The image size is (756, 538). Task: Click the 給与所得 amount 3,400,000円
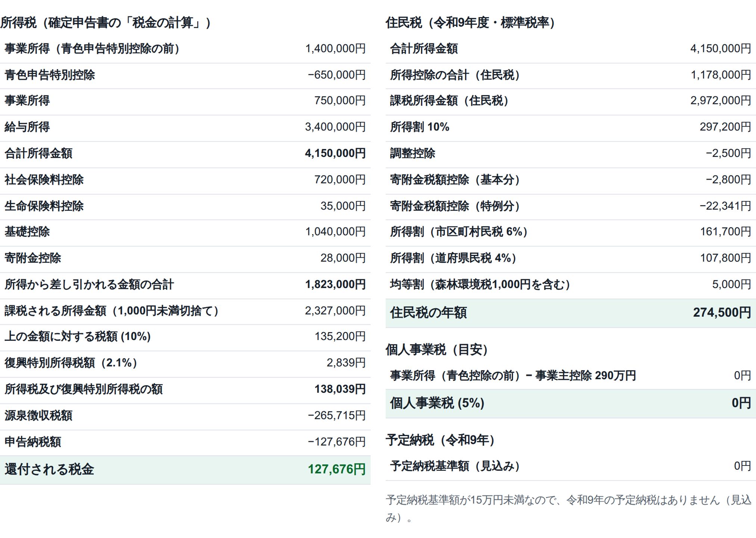pyautogui.click(x=335, y=127)
